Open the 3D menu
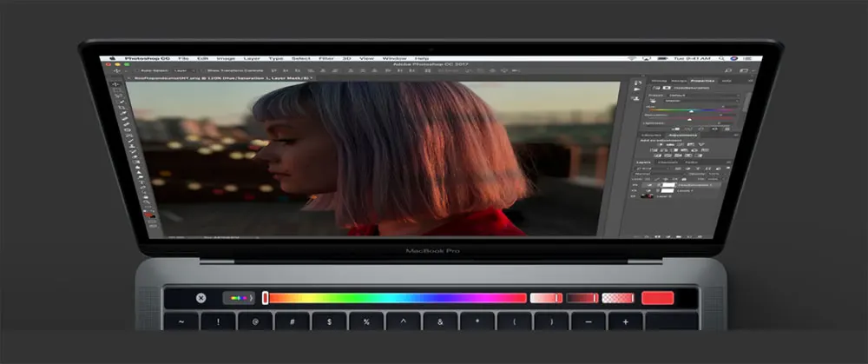868x364 pixels. point(346,58)
